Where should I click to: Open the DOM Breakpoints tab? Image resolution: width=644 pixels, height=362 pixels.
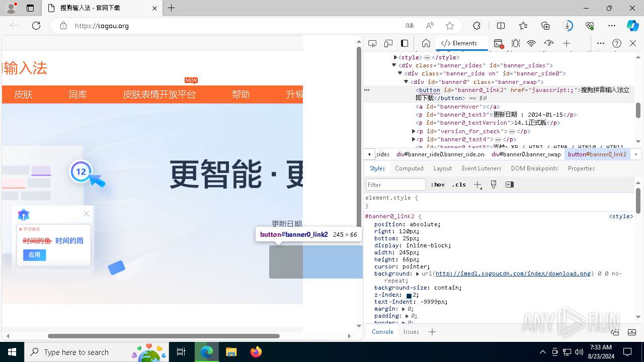click(534, 168)
